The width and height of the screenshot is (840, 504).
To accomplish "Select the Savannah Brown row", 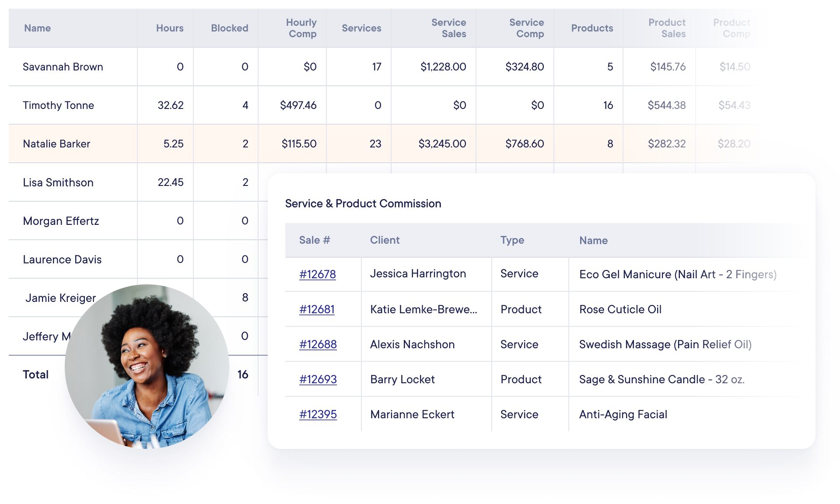I will click(x=63, y=66).
